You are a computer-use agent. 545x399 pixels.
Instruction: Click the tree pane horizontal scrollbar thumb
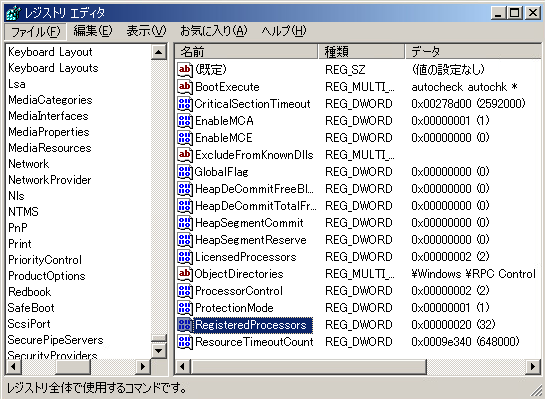(x=73, y=367)
